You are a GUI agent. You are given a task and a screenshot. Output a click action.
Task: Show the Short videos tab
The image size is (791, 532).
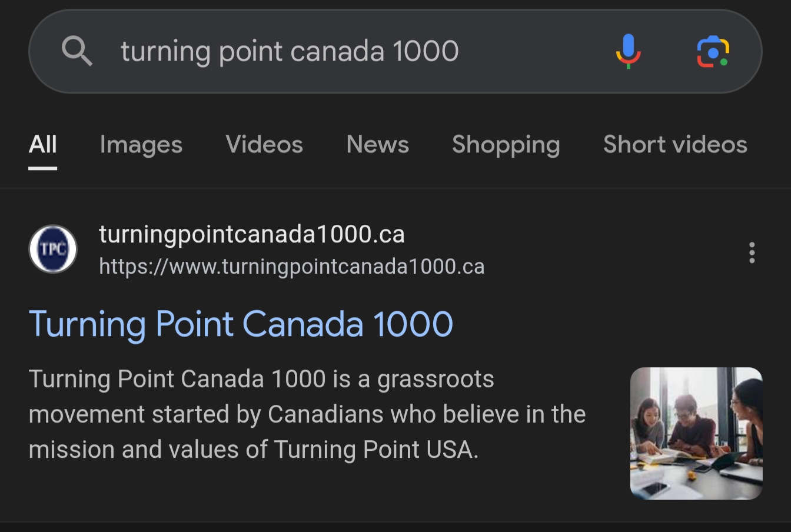pyautogui.click(x=675, y=144)
